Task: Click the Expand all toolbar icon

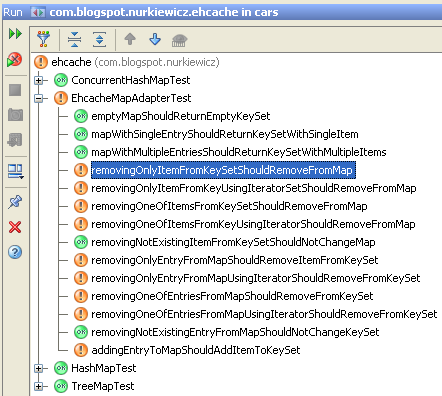Action: (x=99, y=39)
